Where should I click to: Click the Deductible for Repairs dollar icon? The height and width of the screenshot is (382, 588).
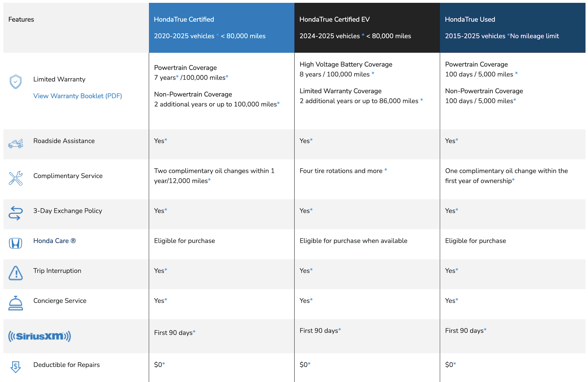[16, 367]
